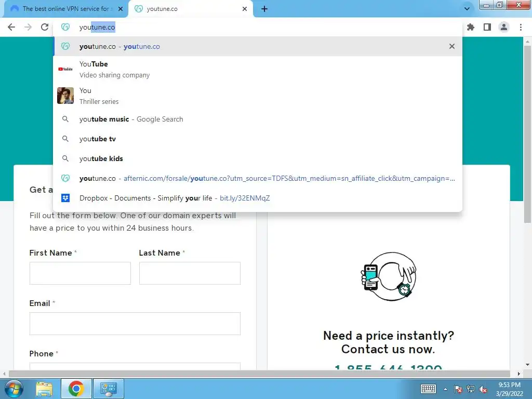Open Chrome's three-dot menu

[521, 27]
